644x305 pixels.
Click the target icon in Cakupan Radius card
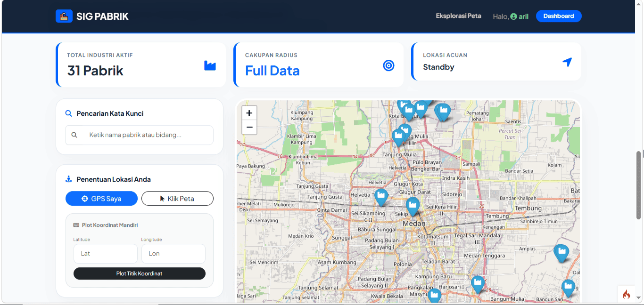(388, 65)
